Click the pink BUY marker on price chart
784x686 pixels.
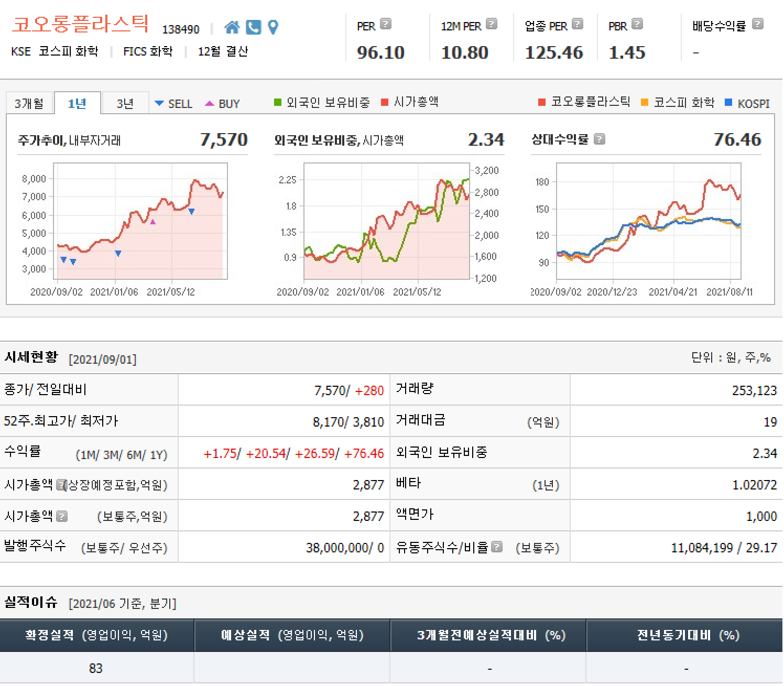click(x=153, y=222)
